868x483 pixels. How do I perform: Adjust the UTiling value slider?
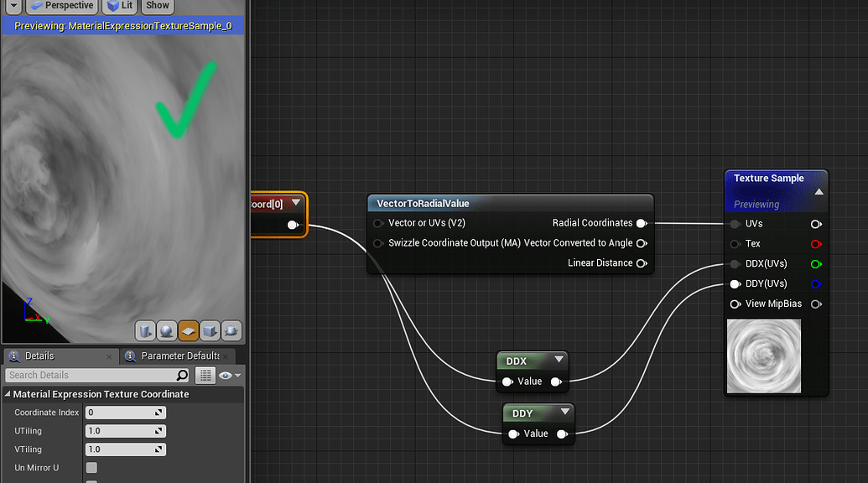[125, 430]
